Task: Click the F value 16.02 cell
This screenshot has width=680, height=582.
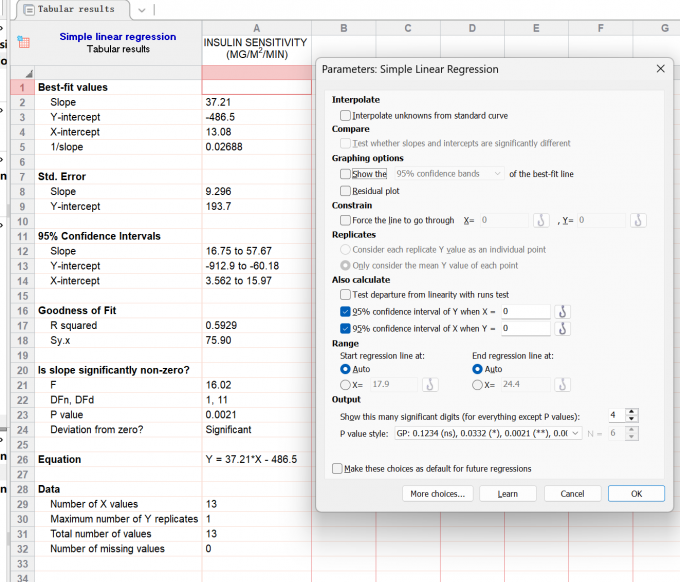Action: click(256, 385)
